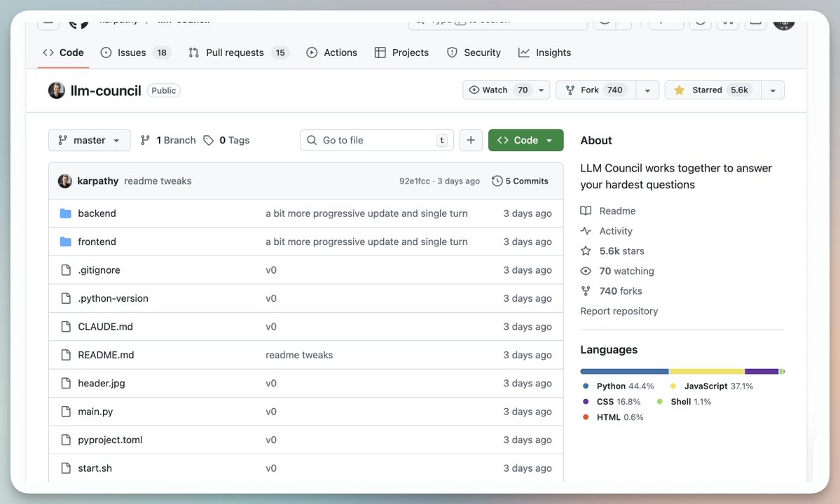Viewport: 840px width, 504px height.
Task: Open the JavaScript 37.1% language link
Action: [x=711, y=386]
